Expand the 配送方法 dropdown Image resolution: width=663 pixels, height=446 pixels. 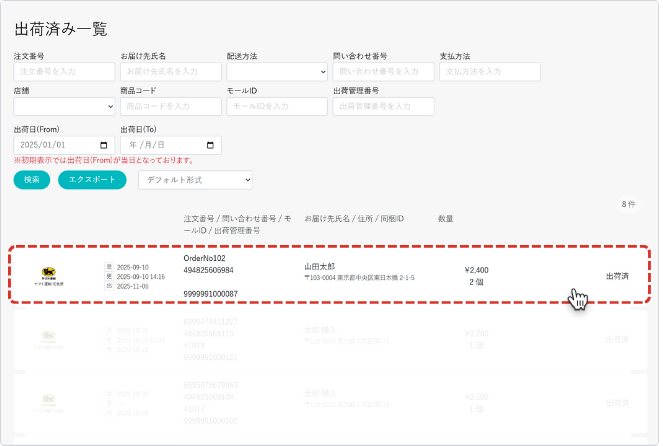pos(276,72)
